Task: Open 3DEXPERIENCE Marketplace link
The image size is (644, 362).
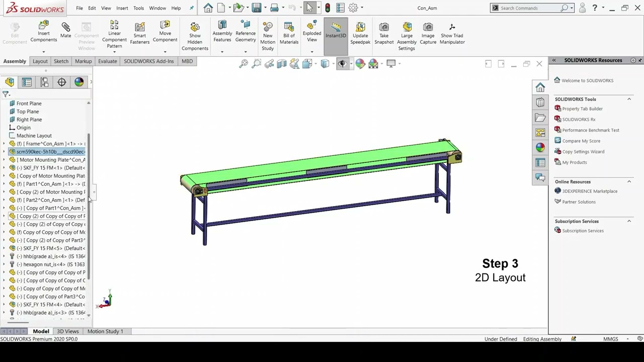Action: coord(590,191)
